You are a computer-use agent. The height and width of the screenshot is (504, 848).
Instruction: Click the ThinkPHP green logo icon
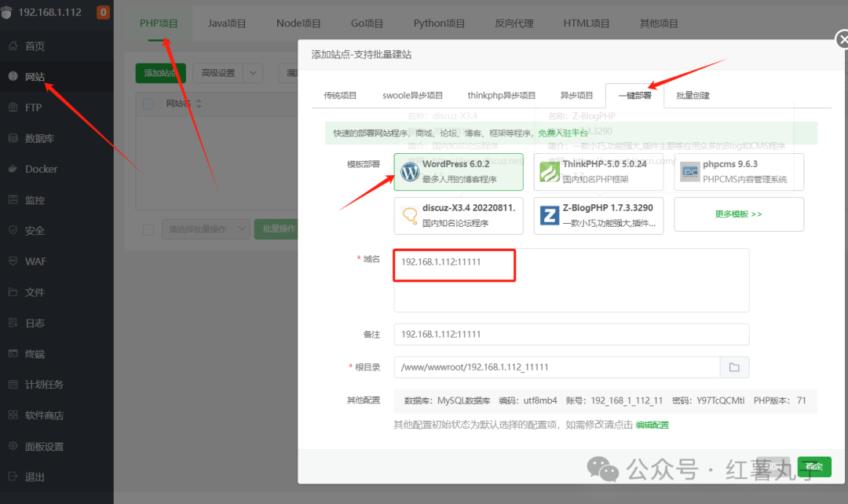550,172
